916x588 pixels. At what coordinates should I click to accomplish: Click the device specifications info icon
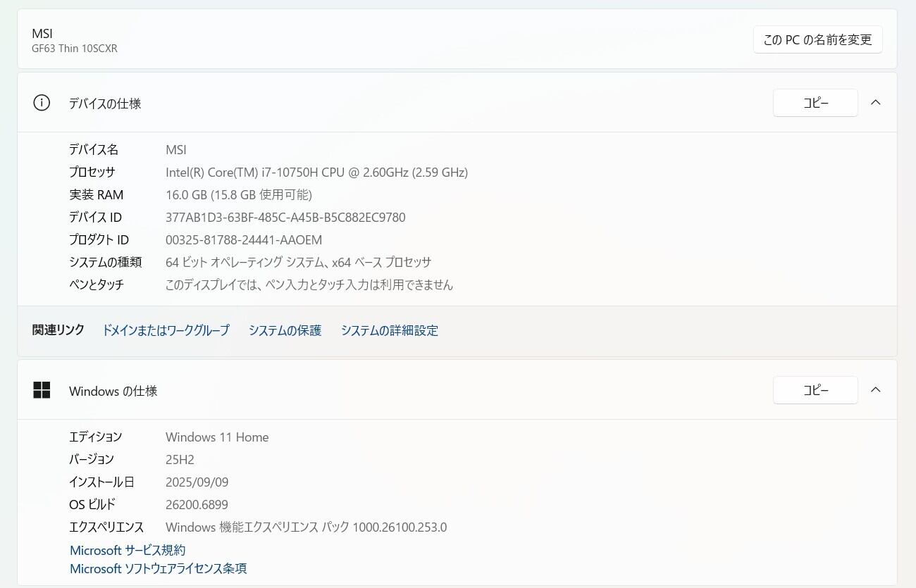(x=42, y=103)
